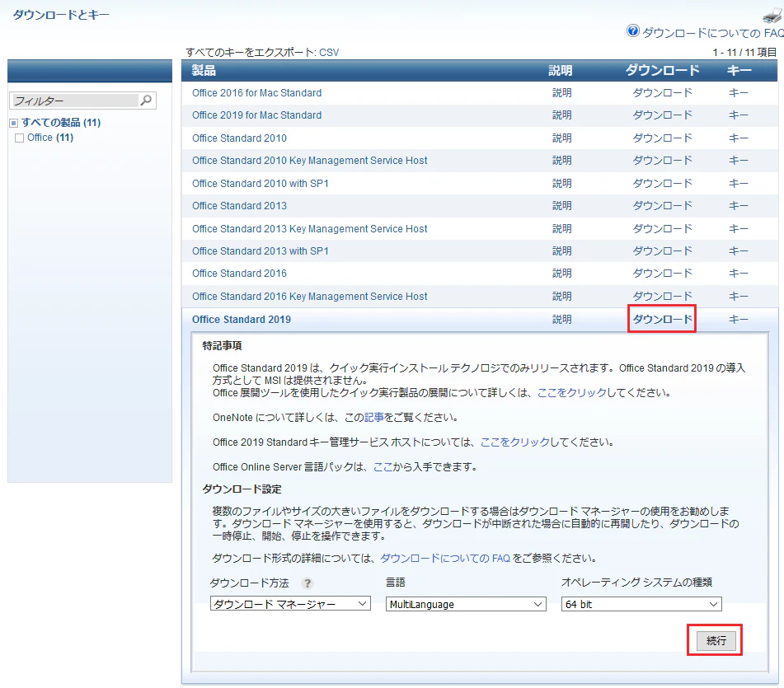
Task: Open ダウンロードについての FAQ link in download settings
Action: [445, 558]
